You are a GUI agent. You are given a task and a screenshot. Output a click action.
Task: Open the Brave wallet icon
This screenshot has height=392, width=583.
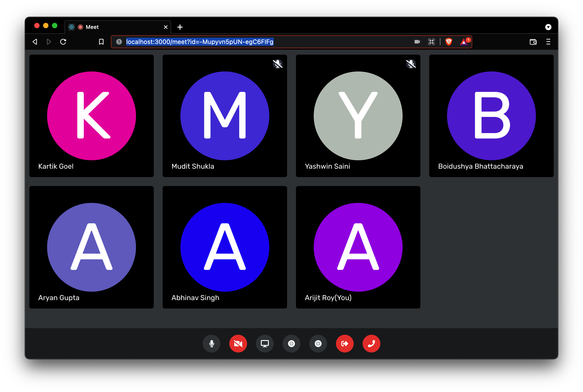pyautogui.click(x=533, y=42)
